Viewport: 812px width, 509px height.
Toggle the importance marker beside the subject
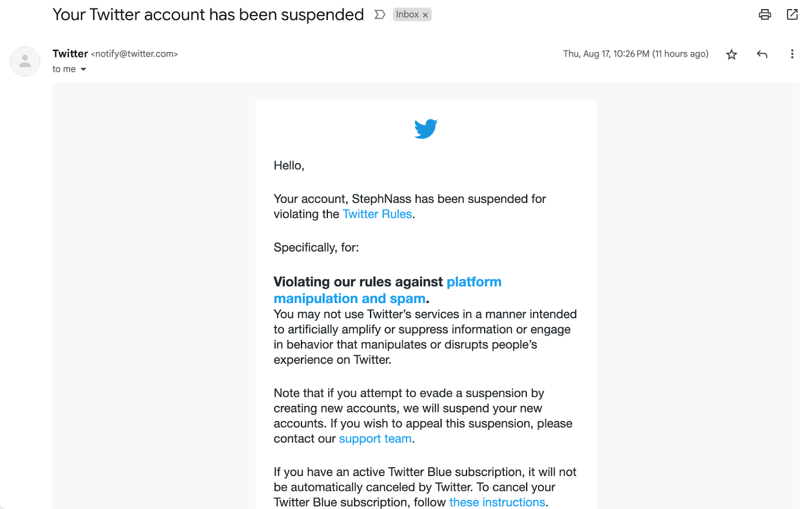[380, 15]
